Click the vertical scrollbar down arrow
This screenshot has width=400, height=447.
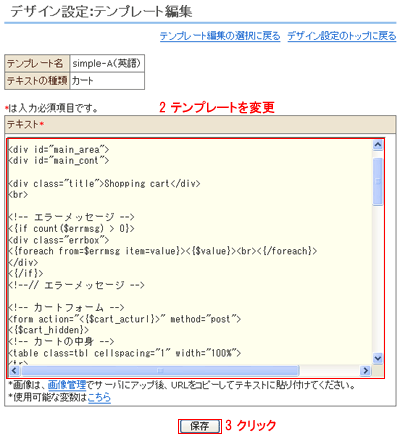pyautogui.click(x=378, y=359)
